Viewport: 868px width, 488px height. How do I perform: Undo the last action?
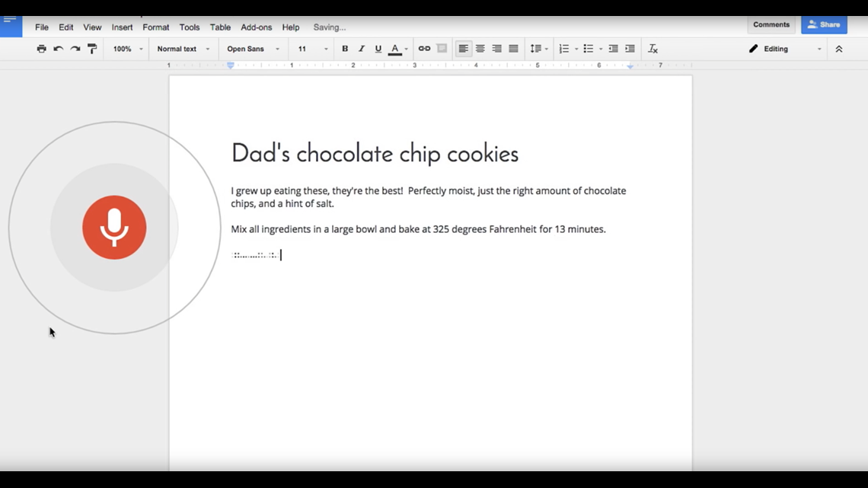coord(58,49)
